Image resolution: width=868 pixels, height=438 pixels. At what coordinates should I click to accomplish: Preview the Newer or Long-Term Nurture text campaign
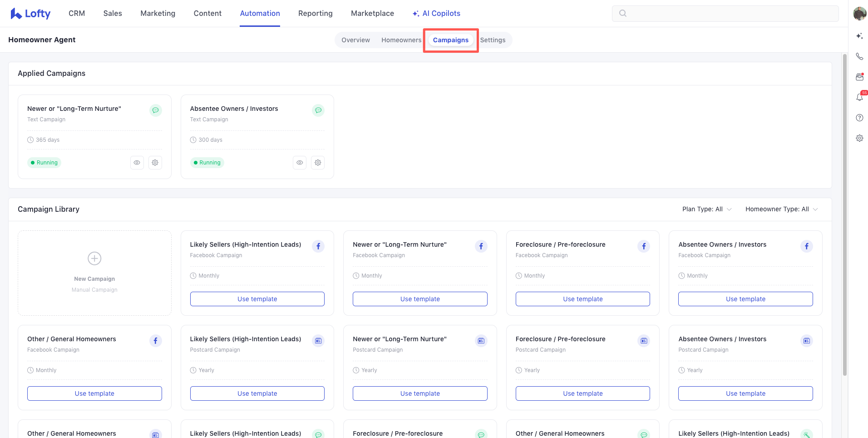coord(137,163)
